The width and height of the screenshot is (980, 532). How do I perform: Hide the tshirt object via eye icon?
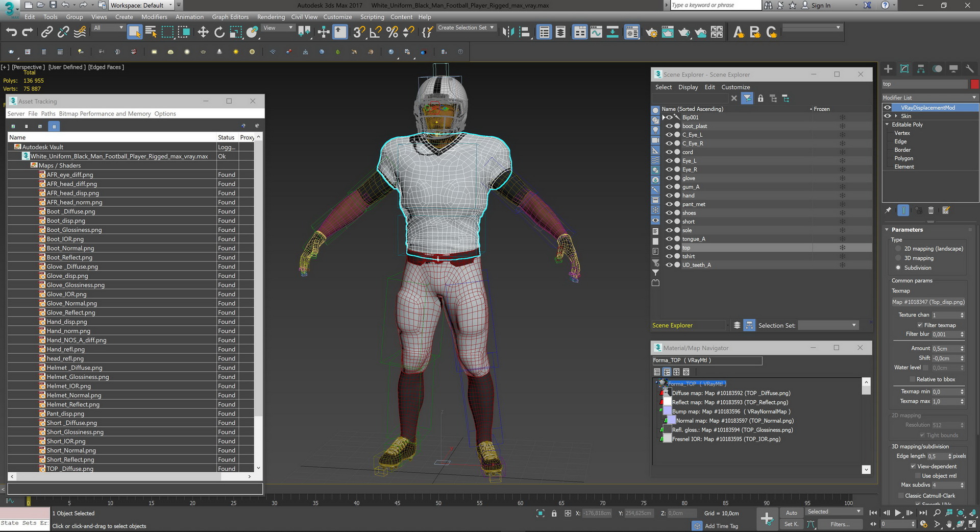(669, 256)
